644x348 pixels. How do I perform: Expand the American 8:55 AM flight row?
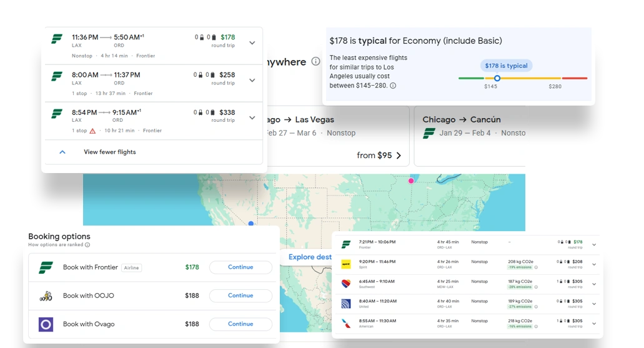pyautogui.click(x=594, y=324)
